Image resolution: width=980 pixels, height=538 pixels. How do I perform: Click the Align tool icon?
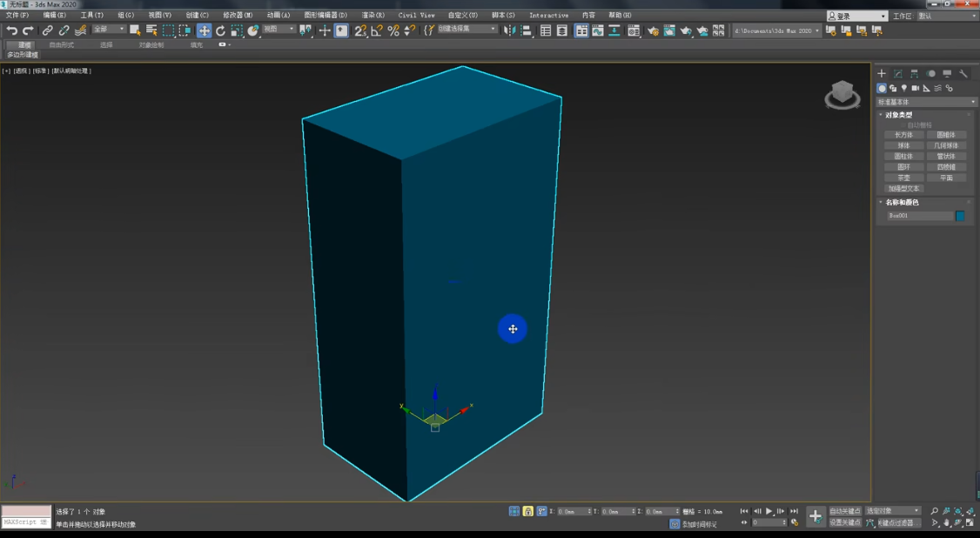coord(526,30)
